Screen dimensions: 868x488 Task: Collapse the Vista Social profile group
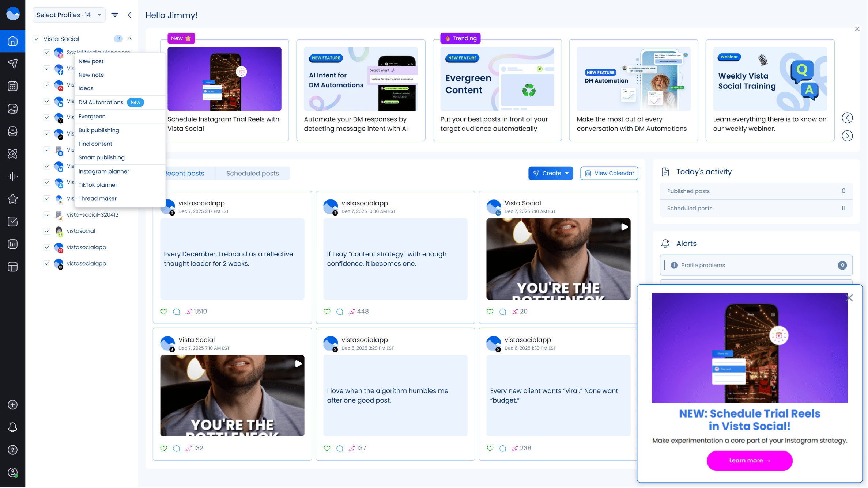(129, 39)
